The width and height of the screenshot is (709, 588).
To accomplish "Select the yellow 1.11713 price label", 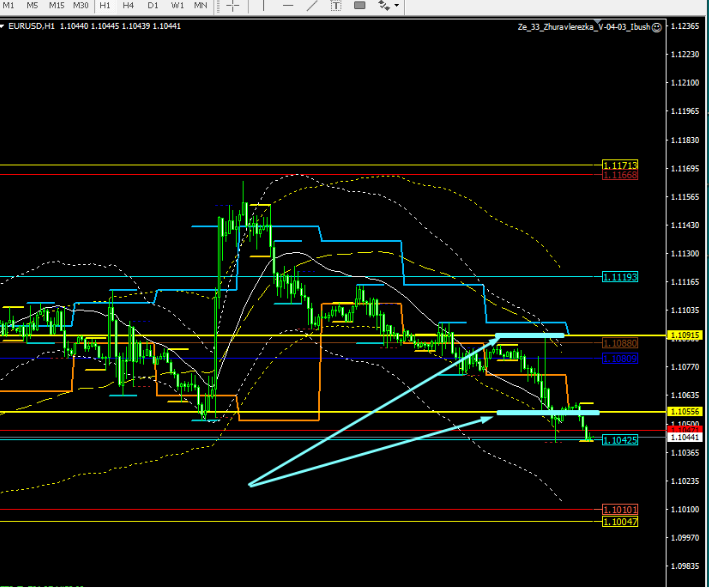I will [620, 165].
